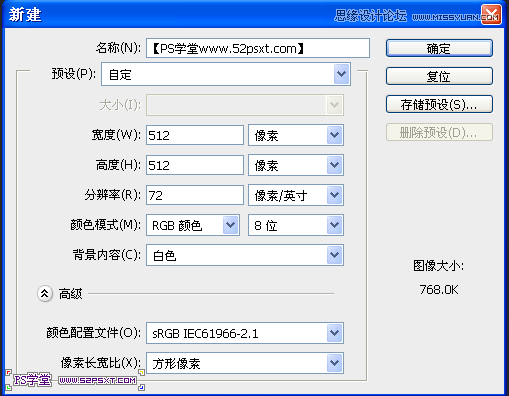Open the 背景内容 dropdown showing 白色

[x=245, y=255]
